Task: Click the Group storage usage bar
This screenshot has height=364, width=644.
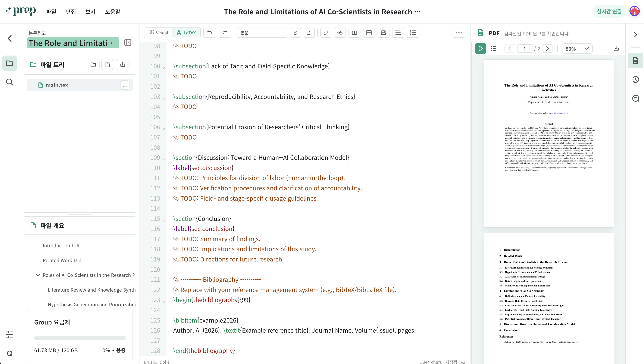Action: tap(80, 338)
